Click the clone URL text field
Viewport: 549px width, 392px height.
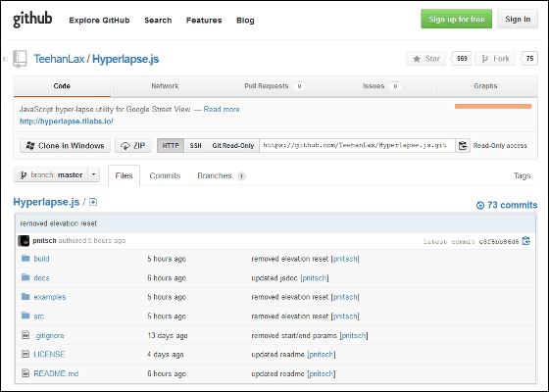coord(357,146)
